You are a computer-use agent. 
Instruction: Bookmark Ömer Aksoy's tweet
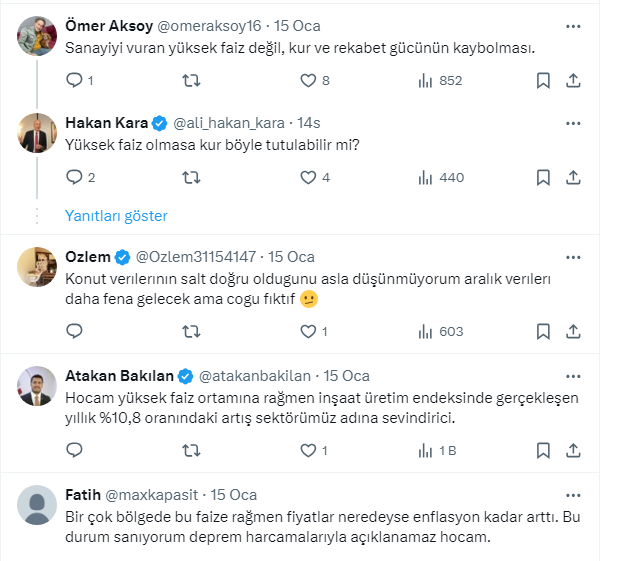coord(542,80)
